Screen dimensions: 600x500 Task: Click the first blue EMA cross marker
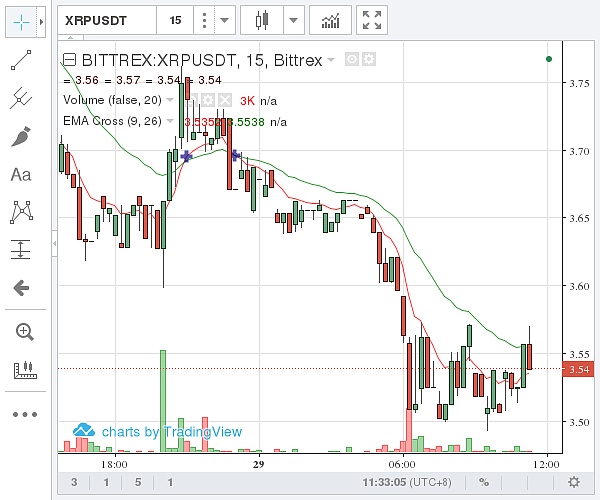186,156
